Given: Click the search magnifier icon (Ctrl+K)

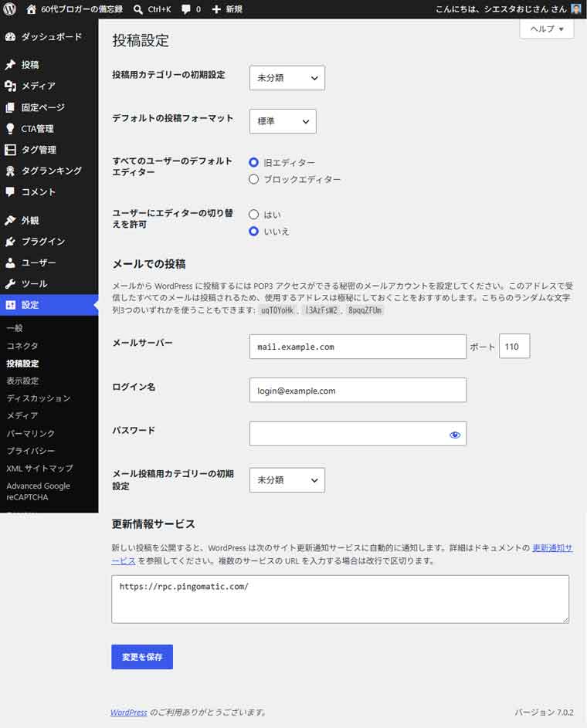Looking at the screenshot, I should tap(138, 9).
